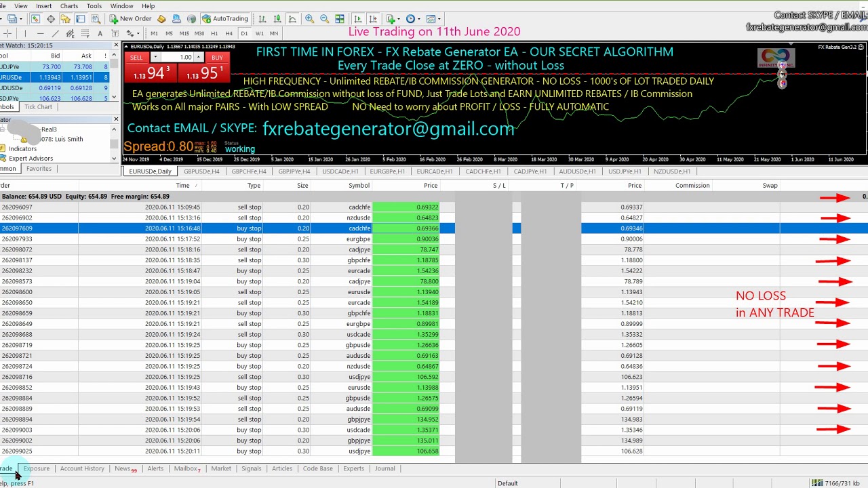Open the Data Window toolbar icon
This screenshot has width=868, height=488.
point(51,19)
